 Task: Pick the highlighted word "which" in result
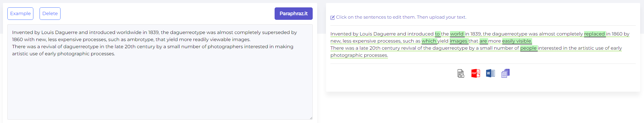coord(429,41)
